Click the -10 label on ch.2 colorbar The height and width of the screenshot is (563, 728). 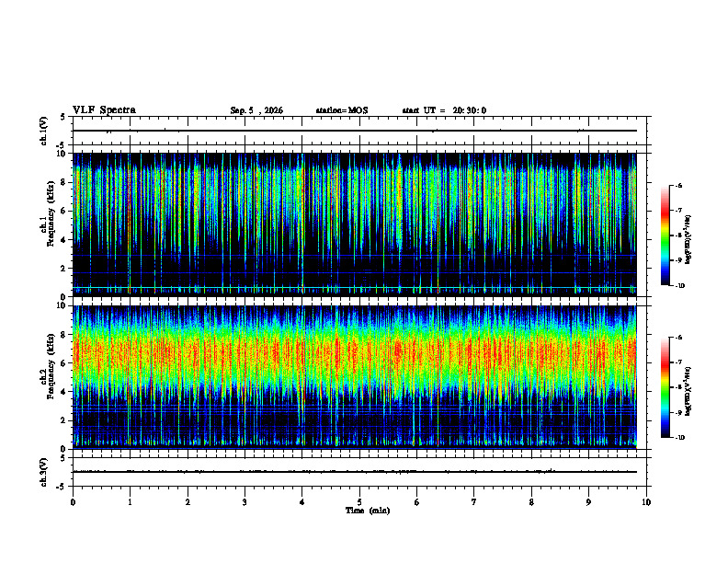pos(679,438)
